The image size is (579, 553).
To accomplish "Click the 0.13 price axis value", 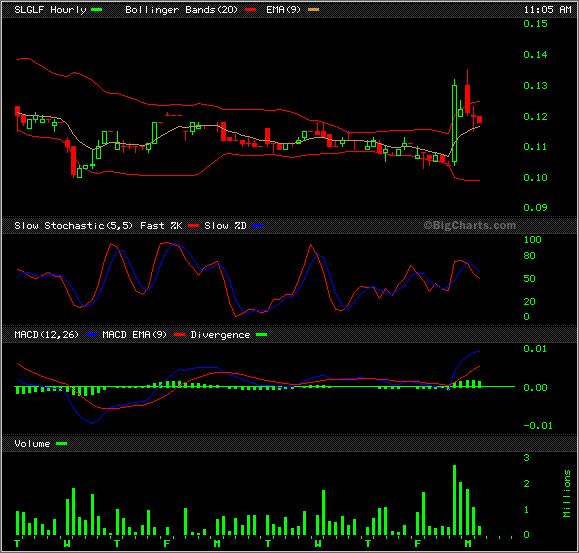I will click(535, 86).
